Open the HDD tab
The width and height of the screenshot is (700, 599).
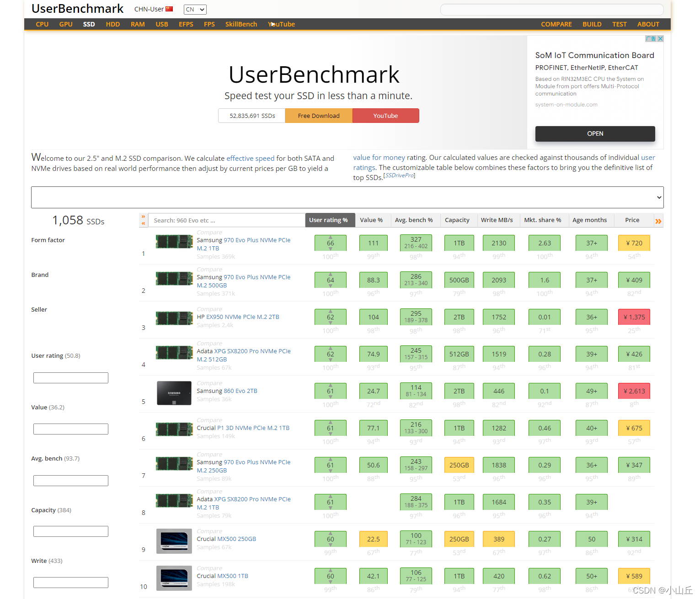(113, 24)
